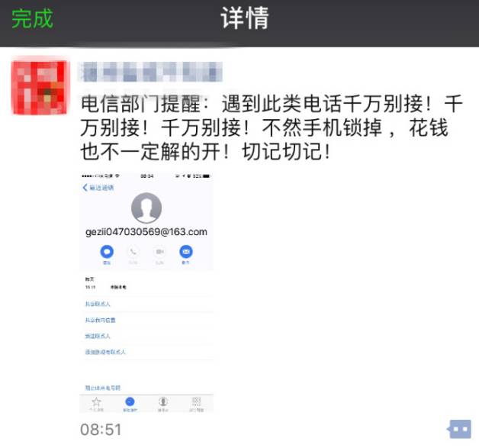Image resolution: width=479 pixels, height=448 pixels.
Task: Open the blurred poster name link
Action: pyautogui.click(x=150, y=72)
